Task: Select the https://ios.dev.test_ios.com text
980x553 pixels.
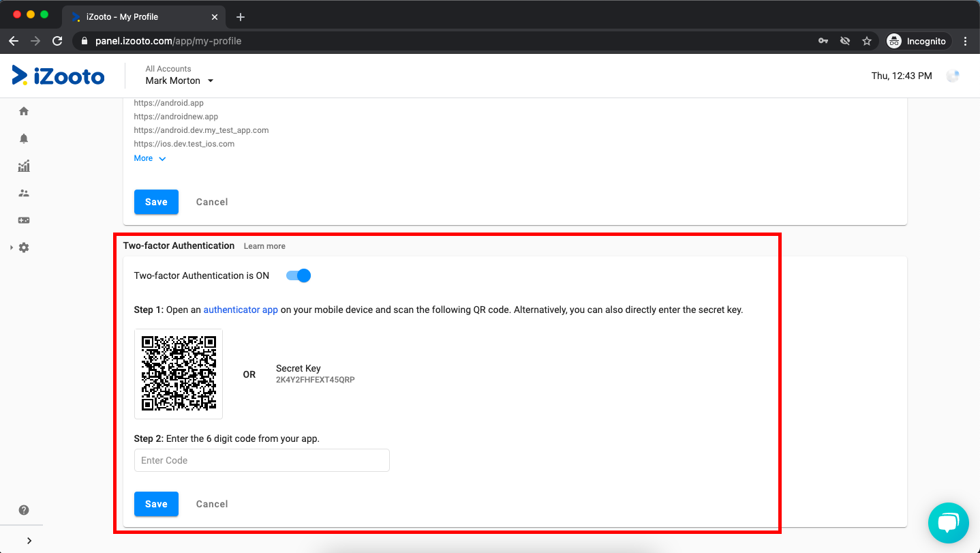Action: pos(184,144)
